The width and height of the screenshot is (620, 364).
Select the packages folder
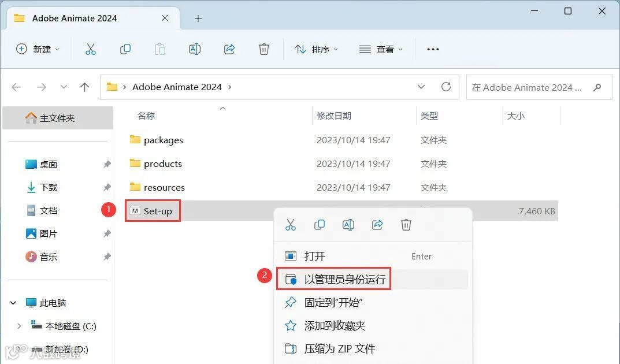tap(164, 140)
